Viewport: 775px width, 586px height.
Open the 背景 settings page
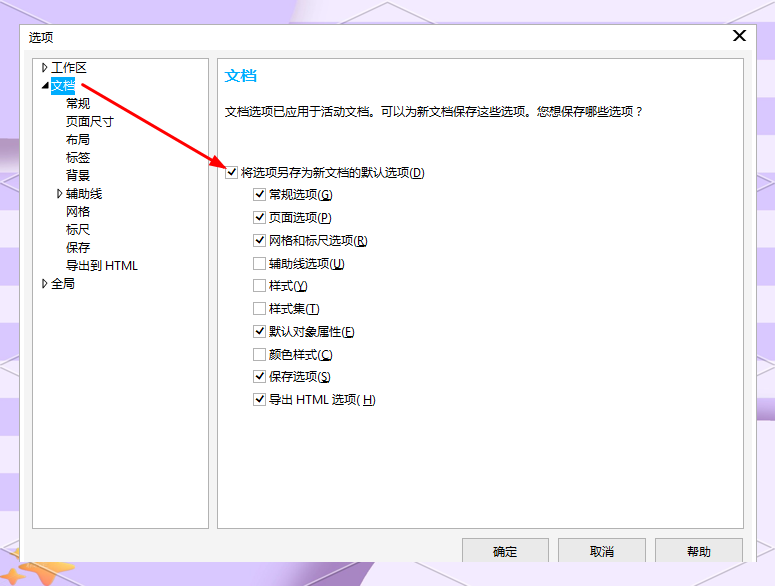[78, 175]
